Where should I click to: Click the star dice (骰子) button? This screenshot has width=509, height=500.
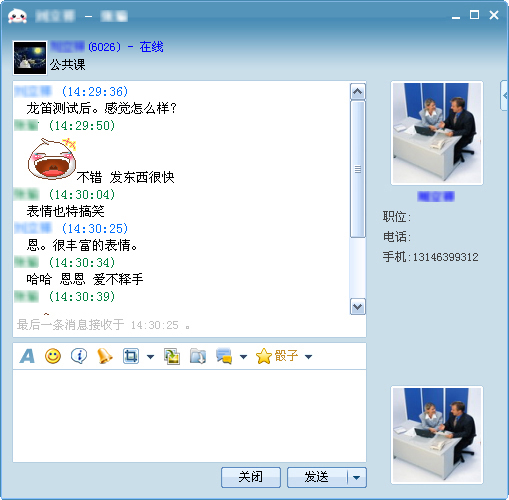pos(277,356)
